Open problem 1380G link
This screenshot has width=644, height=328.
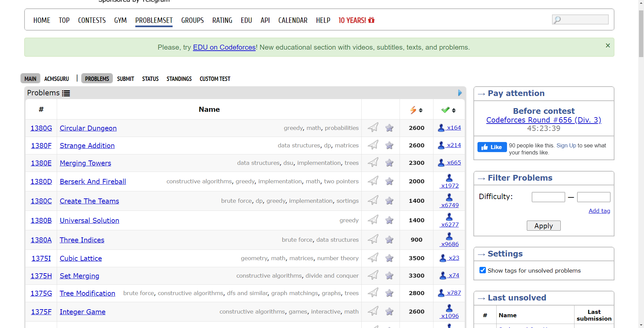click(41, 128)
